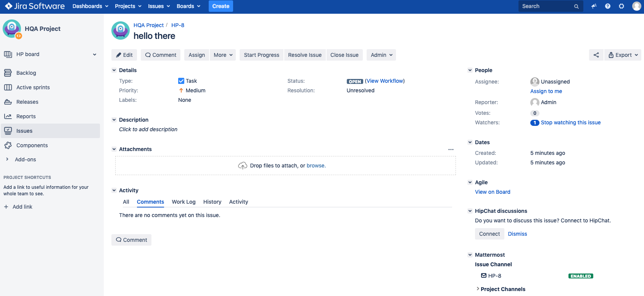The image size is (644, 296).
Task: Expand the Project Channels section
Action: pos(478,289)
